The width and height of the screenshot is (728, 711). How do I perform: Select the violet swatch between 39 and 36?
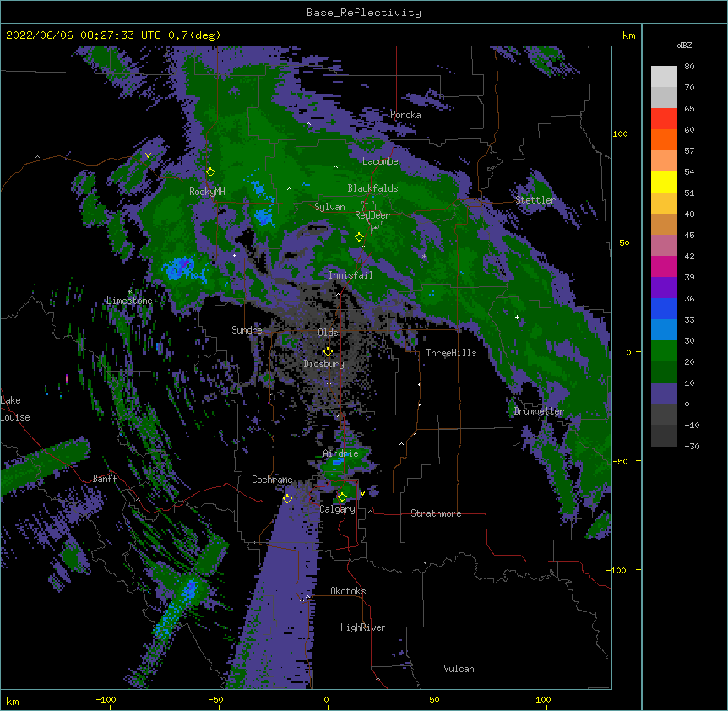click(664, 288)
